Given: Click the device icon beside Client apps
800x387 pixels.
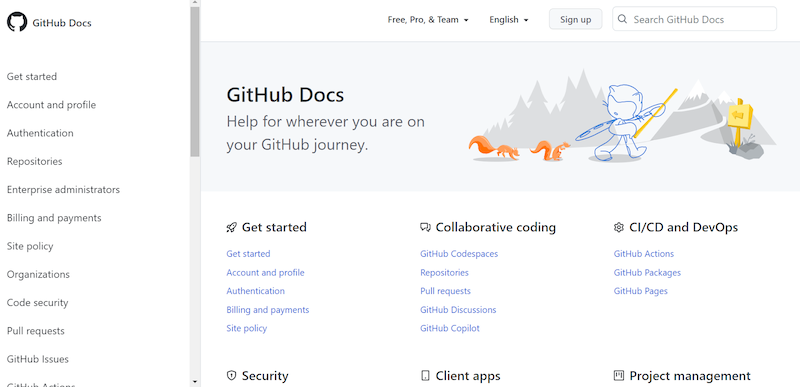Looking at the screenshot, I should coord(425,376).
